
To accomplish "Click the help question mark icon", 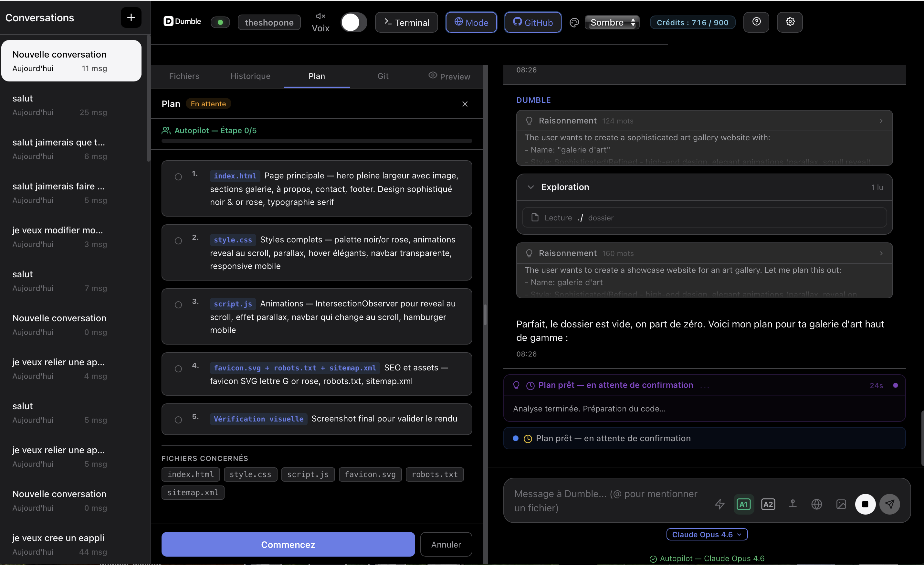I will [x=756, y=22].
